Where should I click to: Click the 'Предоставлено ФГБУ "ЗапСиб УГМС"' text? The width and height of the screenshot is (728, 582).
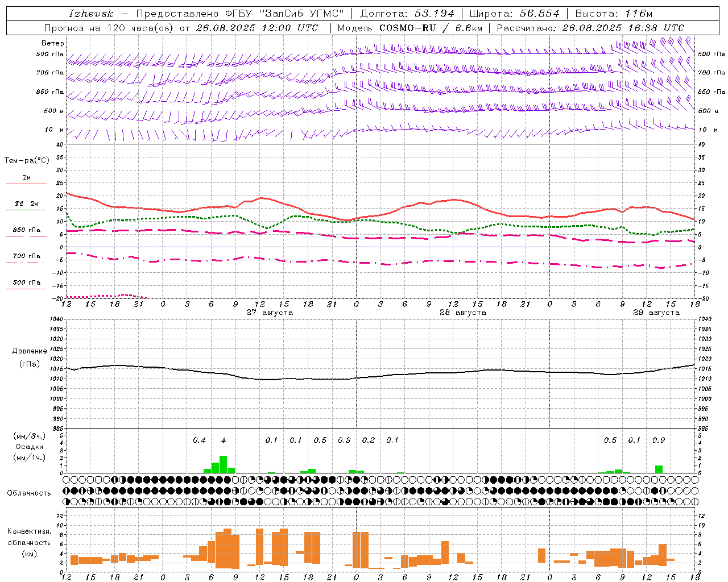pyautogui.click(x=239, y=14)
